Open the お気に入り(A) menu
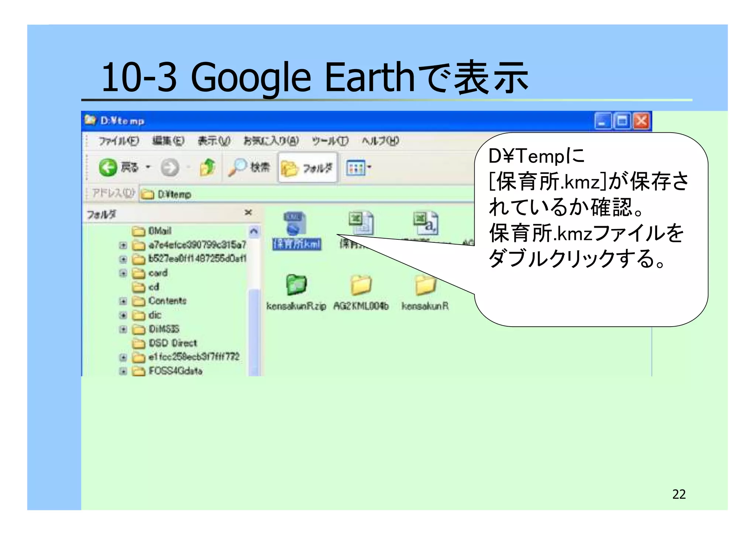This screenshot has height=535, width=756. (x=271, y=141)
